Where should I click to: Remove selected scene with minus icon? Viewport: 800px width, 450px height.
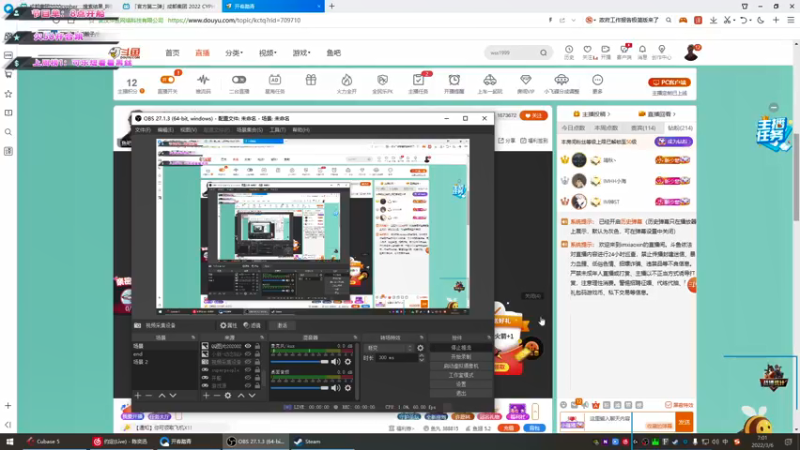(149, 395)
